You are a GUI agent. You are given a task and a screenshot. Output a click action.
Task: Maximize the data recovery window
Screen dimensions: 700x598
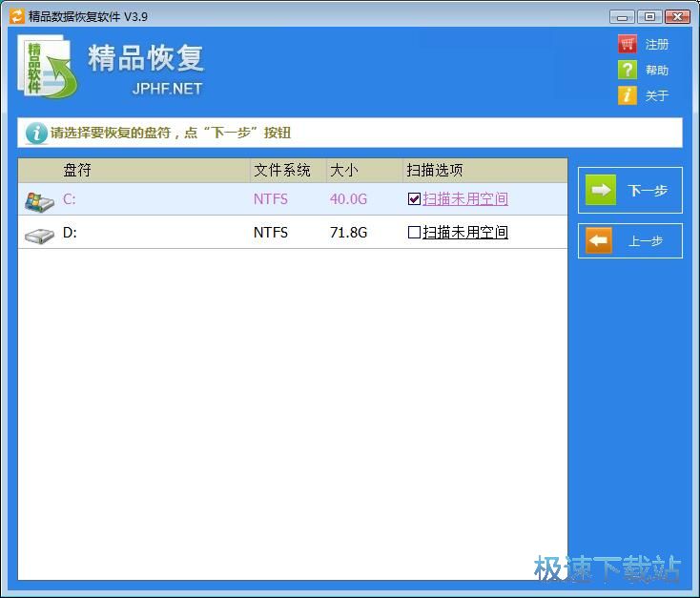(x=649, y=17)
